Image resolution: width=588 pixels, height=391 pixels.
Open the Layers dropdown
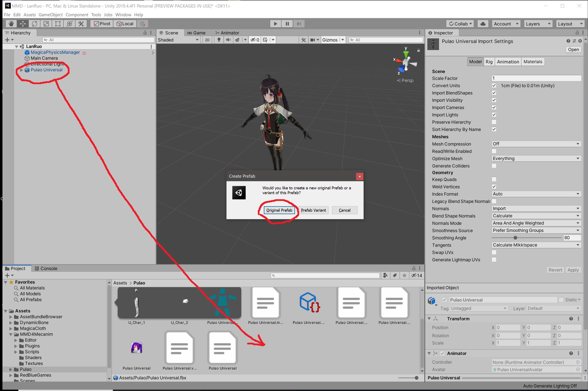[538, 24]
